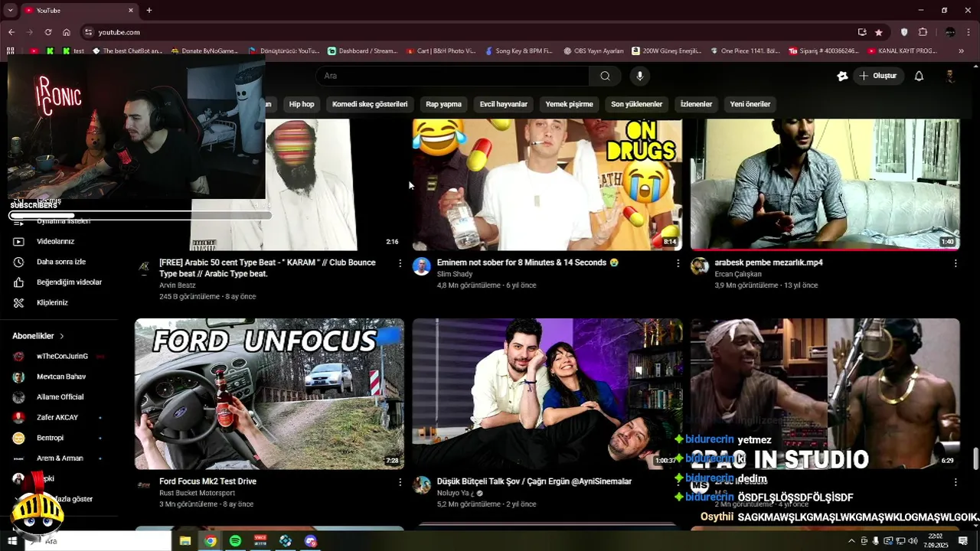Click Eminem not sober video title
The width and height of the screenshot is (980, 551).
coord(528,262)
